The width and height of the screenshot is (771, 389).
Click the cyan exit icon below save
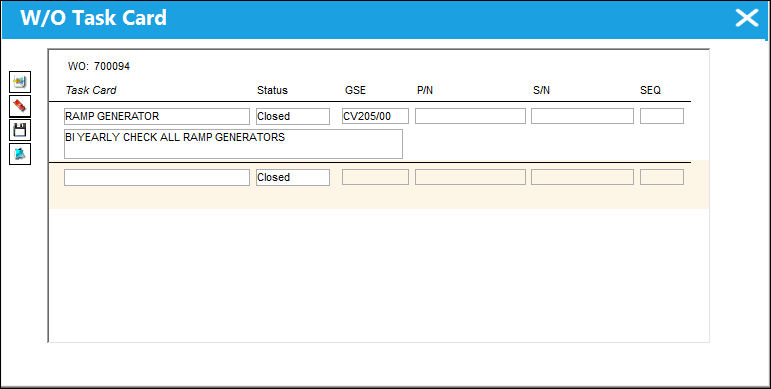pos(20,154)
